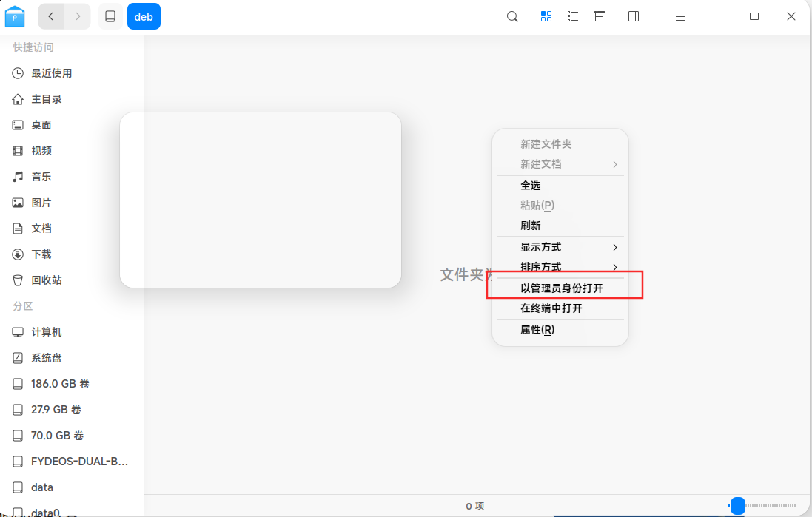
Task: Click the clock icon beside 最近使用
Action: coord(18,73)
